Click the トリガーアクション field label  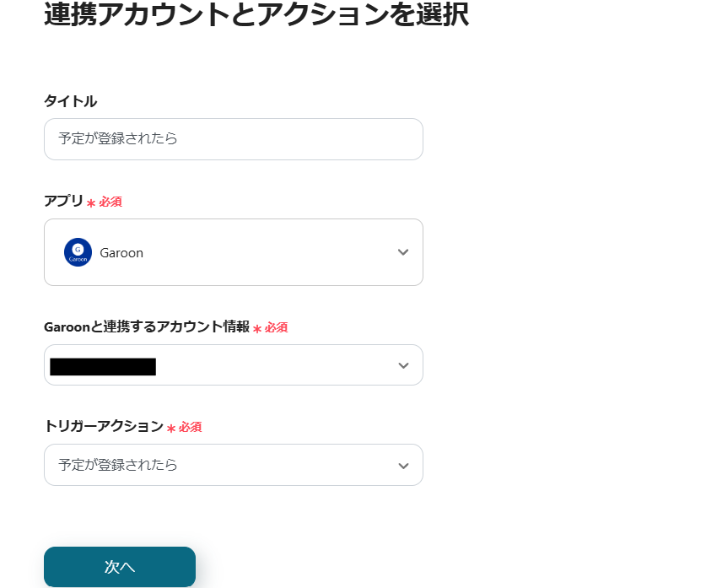coord(103,427)
